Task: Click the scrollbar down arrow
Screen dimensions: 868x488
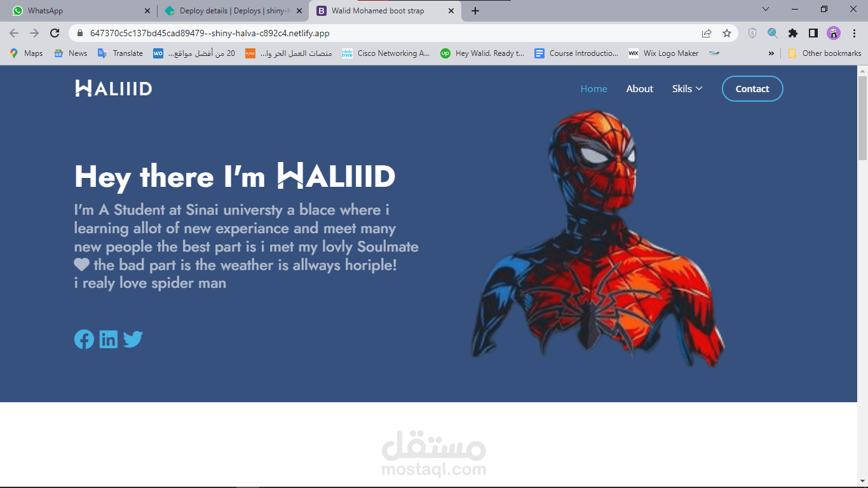Action: [x=862, y=481]
